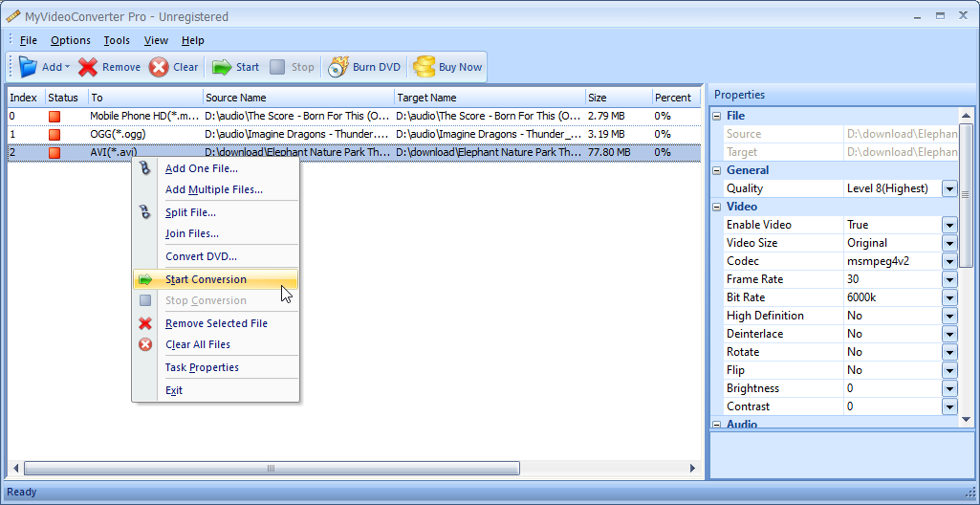Collapse the Video properties group

pyautogui.click(x=716, y=207)
